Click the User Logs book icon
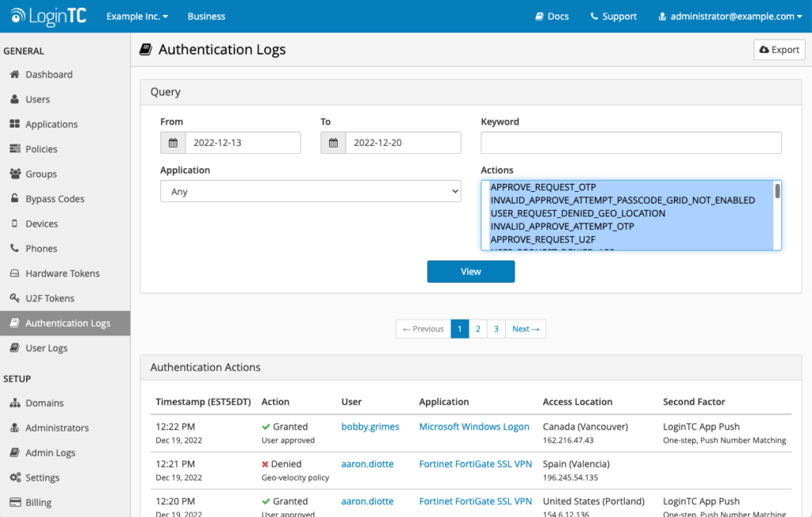812x517 pixels. (x=14, y=347)
